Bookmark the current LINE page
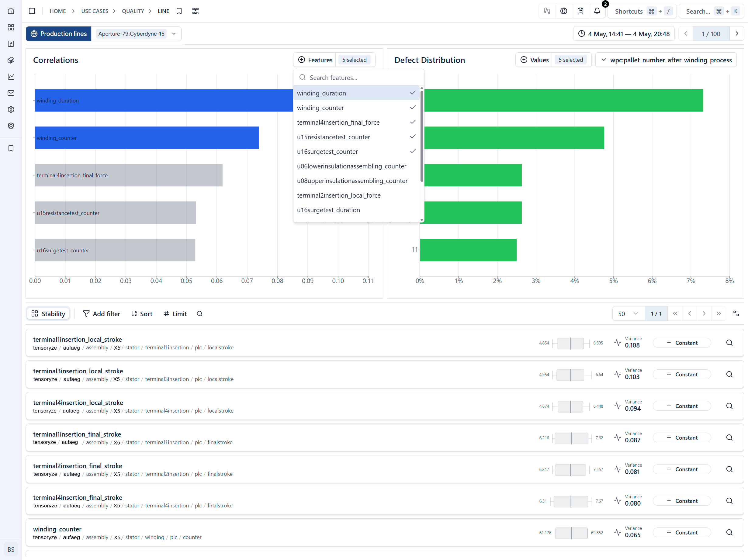 coord(179,11)
